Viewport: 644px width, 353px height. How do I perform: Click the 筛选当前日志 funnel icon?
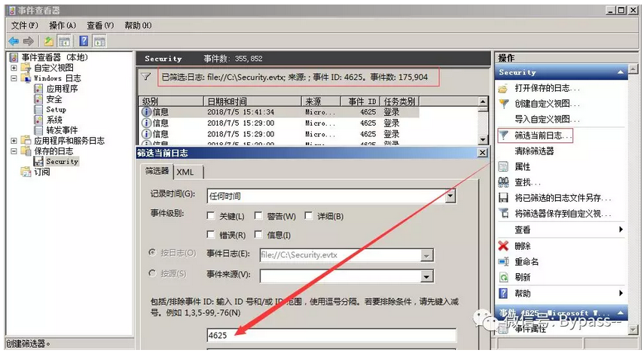click(x=503, y=135)
